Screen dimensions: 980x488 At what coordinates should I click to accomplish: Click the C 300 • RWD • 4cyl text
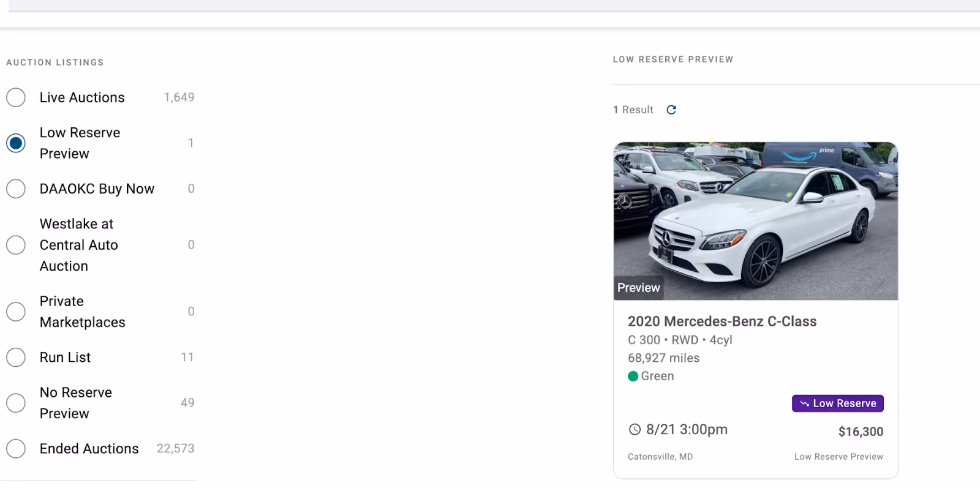pos(680,340)
